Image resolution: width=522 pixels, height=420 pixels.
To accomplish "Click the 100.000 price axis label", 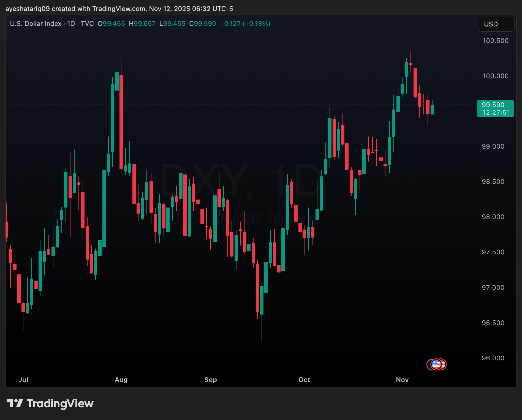I will tap(495, 76).
